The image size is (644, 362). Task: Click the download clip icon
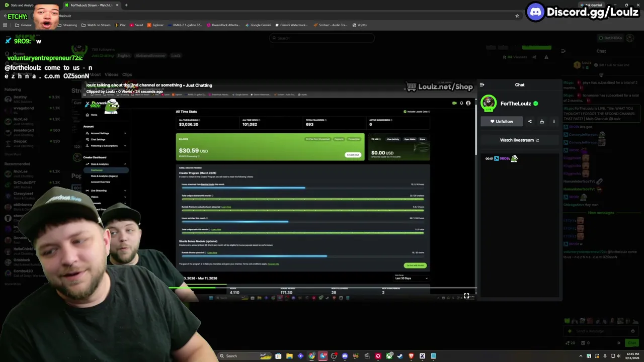pos(542,121)
